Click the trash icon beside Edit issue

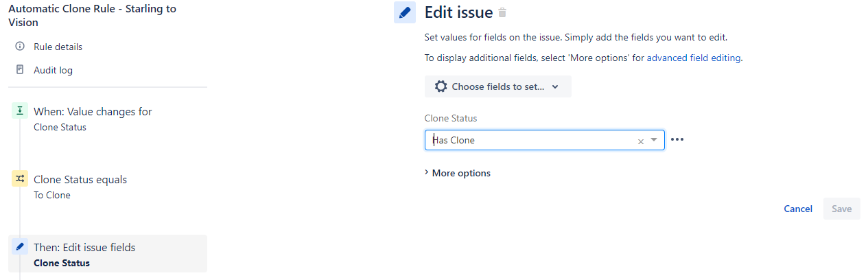tap(502, 12)
